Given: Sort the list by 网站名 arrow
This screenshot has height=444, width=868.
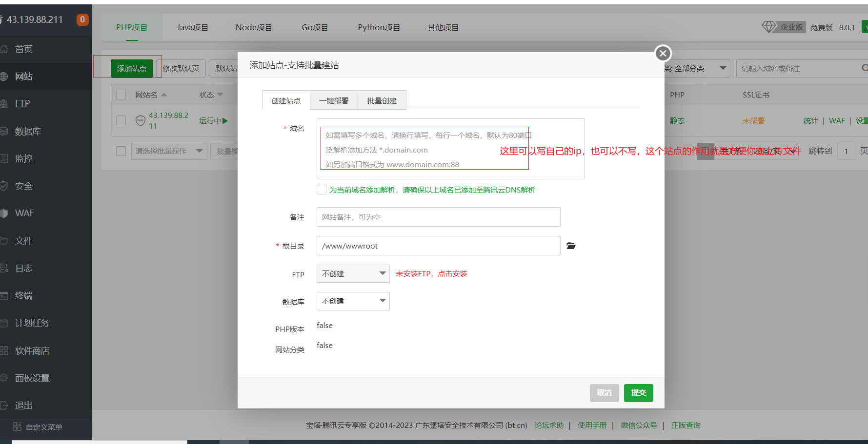Looking at the screenshot, I should pyautogui.click(x=164, y=95).
